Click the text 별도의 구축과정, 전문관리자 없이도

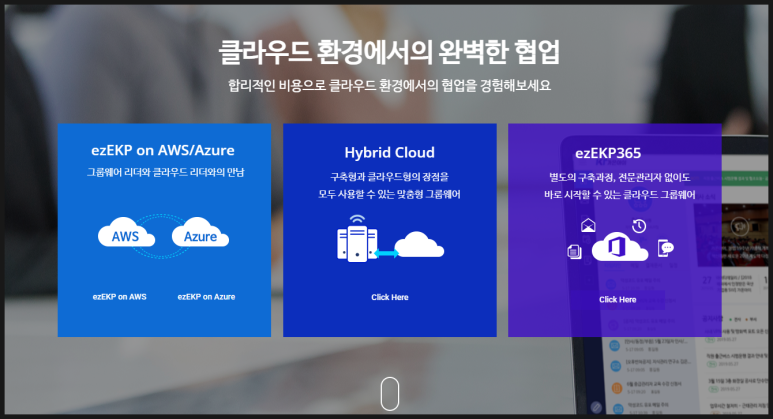[620, 177]
